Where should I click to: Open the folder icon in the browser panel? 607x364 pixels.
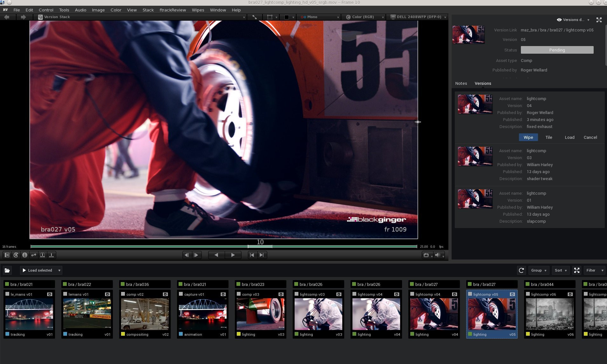(7, 270)
